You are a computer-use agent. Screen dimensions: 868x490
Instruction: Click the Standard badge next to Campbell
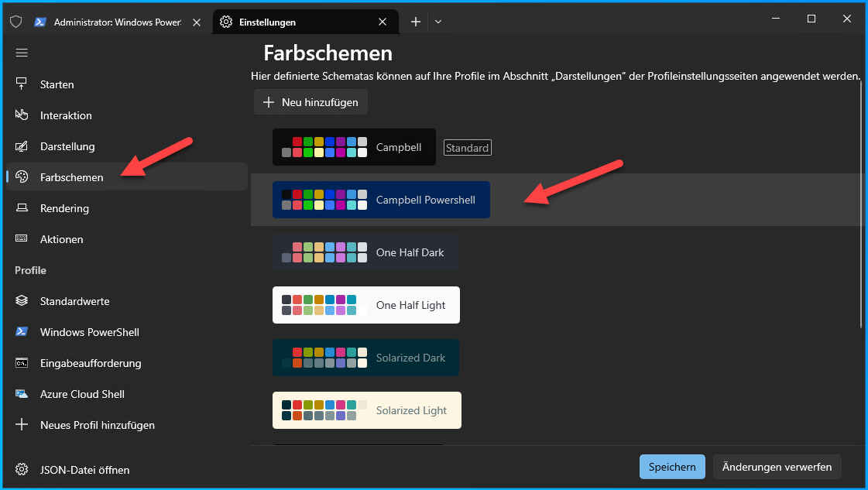point(467,148)
